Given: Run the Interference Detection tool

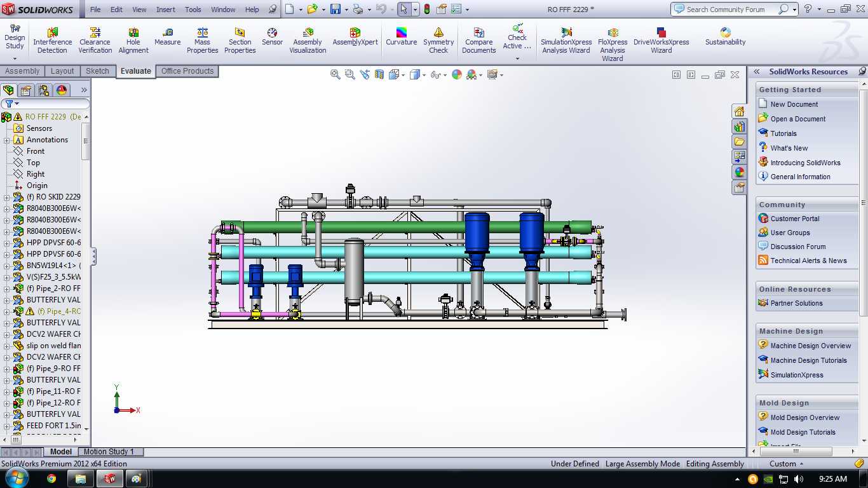Looking at the screenshot, I should pos(52,41).
